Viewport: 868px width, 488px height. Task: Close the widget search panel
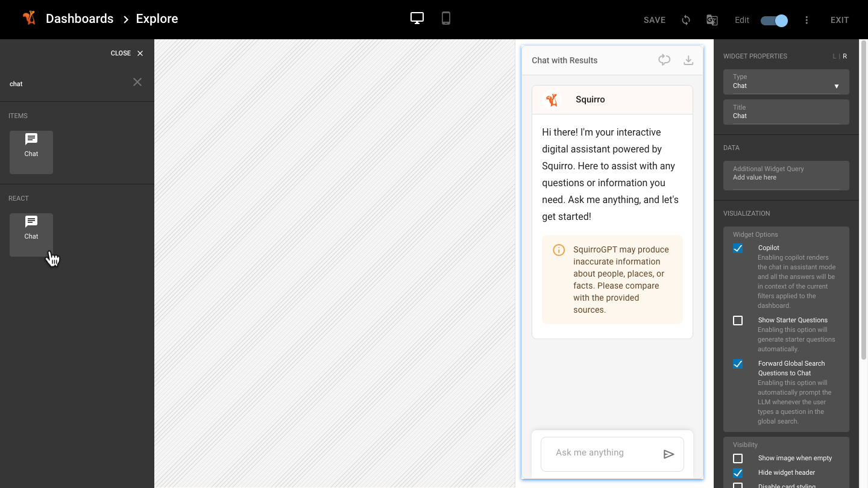click(127, 53)
